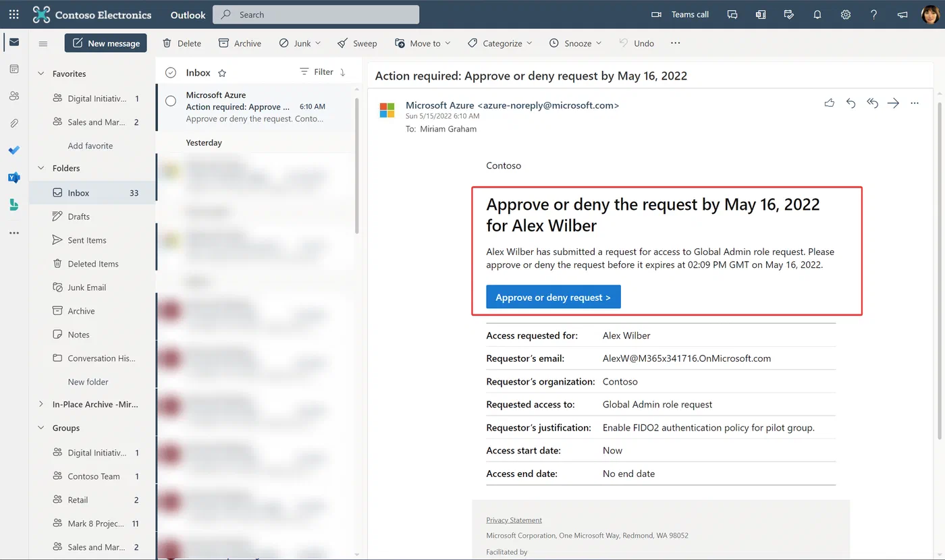The height and width of the screenshot is (560, 945).
Task: Toggle the navigation pane hamburger
Action: point(43,43)
